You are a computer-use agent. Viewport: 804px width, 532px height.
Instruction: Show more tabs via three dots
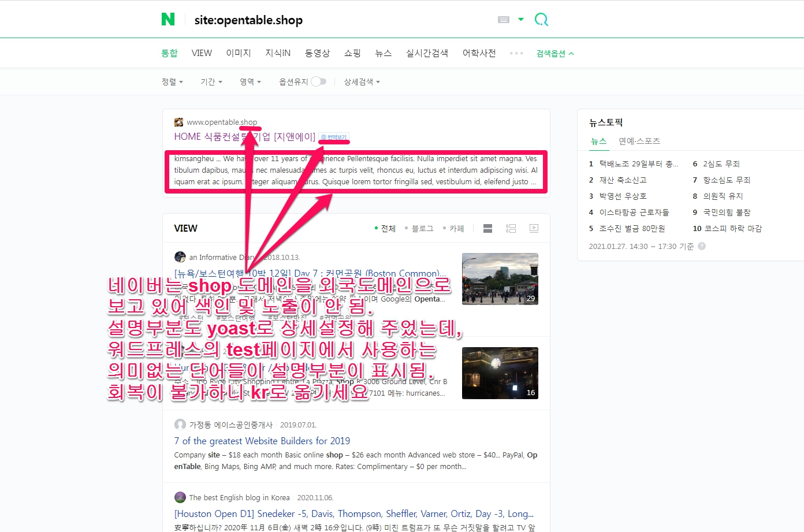coord(516,53)
